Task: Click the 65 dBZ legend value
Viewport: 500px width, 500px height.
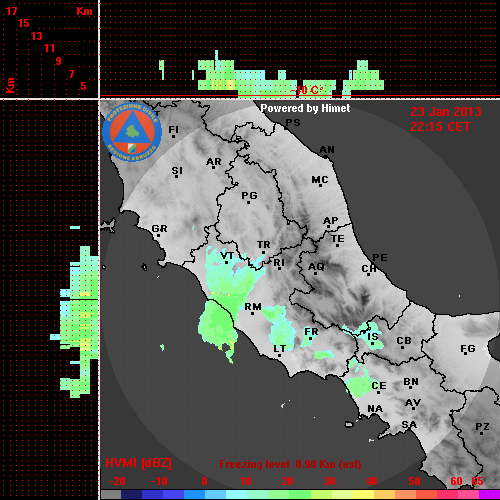Action: pyautogui.click(x=477, y=481)
